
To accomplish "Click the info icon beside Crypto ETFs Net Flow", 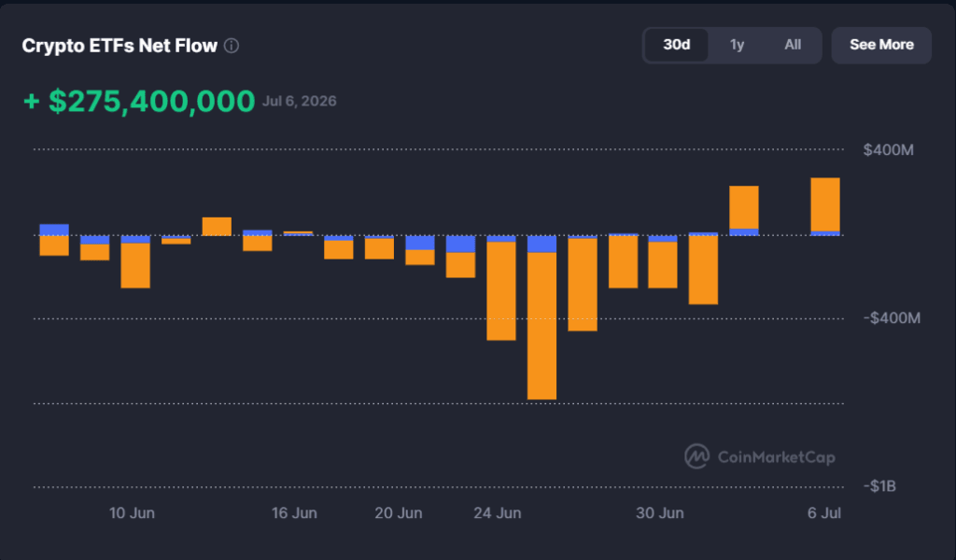I will [232, 46].
